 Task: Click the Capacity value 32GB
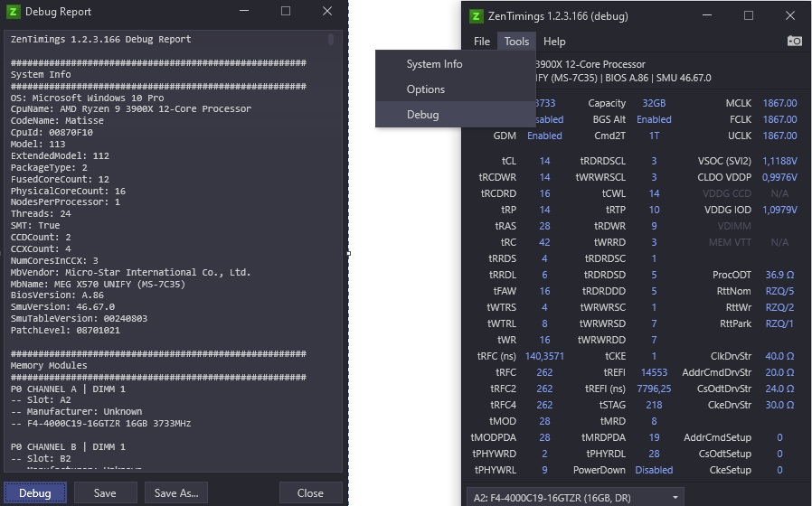tap(654, 103)
